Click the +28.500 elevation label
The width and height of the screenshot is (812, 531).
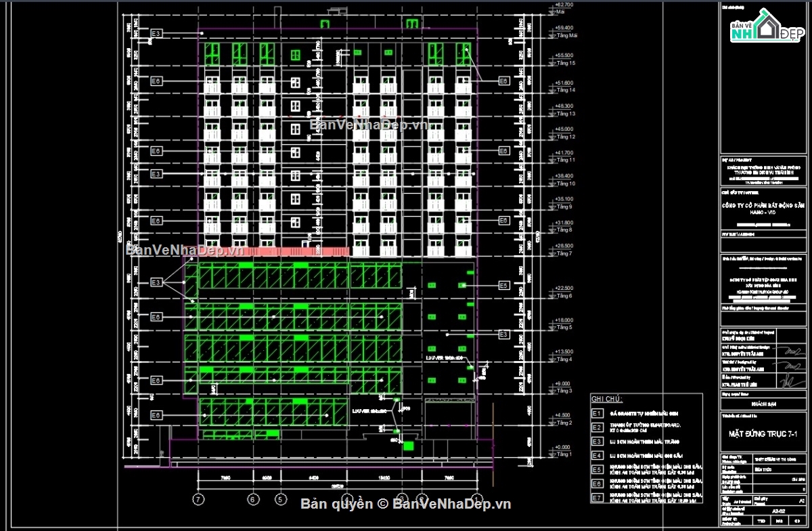pos(565,246)
